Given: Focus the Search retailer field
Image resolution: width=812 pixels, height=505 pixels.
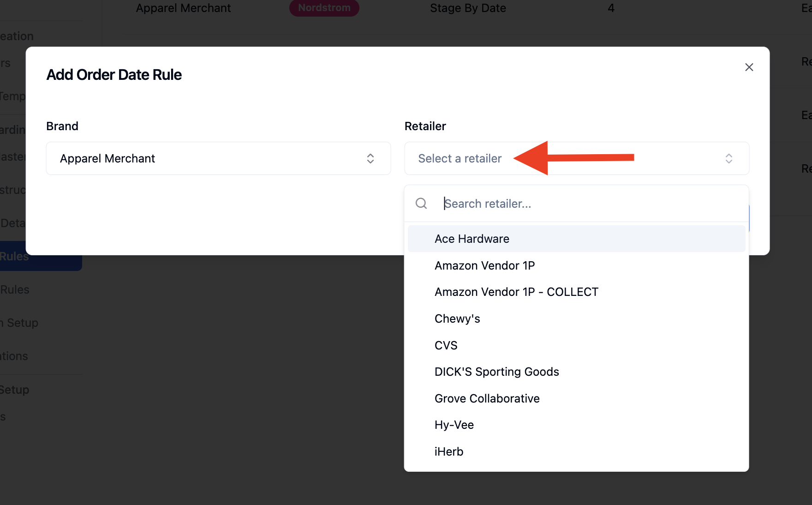Looking at the screenshot, I should coord(591,204).
